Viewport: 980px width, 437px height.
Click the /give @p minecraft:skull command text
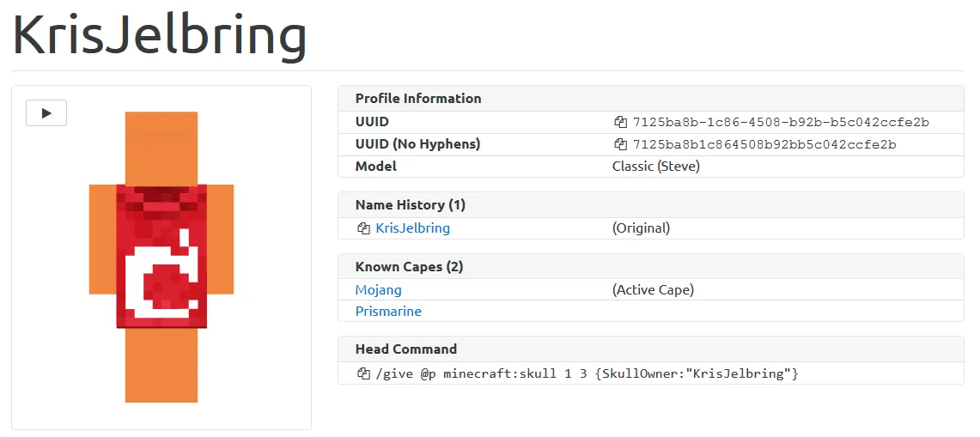(587, 373)
